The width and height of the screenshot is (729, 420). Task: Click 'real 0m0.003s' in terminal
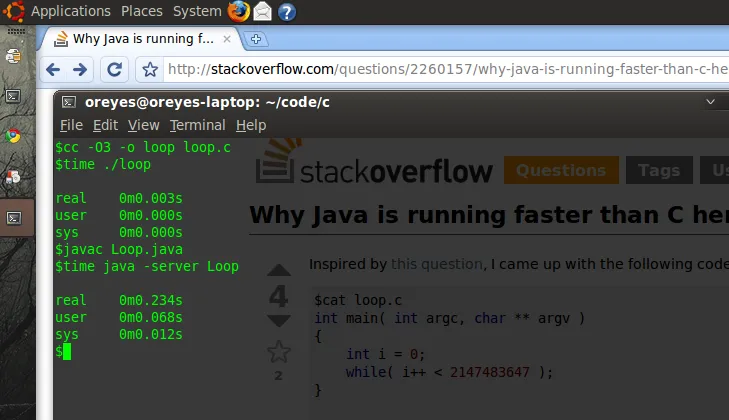[x=119, y=199]
